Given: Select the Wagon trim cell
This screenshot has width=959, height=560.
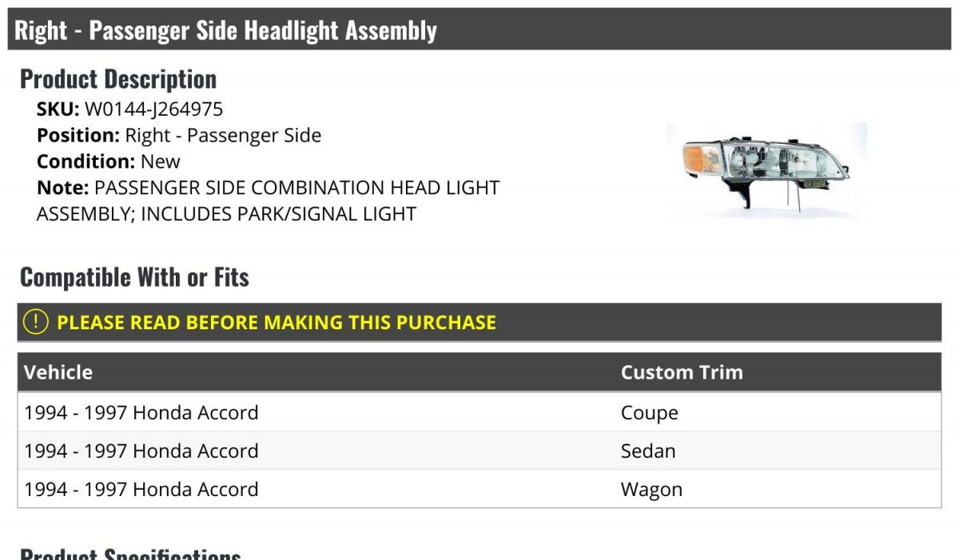Looking at the screenshot, I should click(x=651, y=489).
